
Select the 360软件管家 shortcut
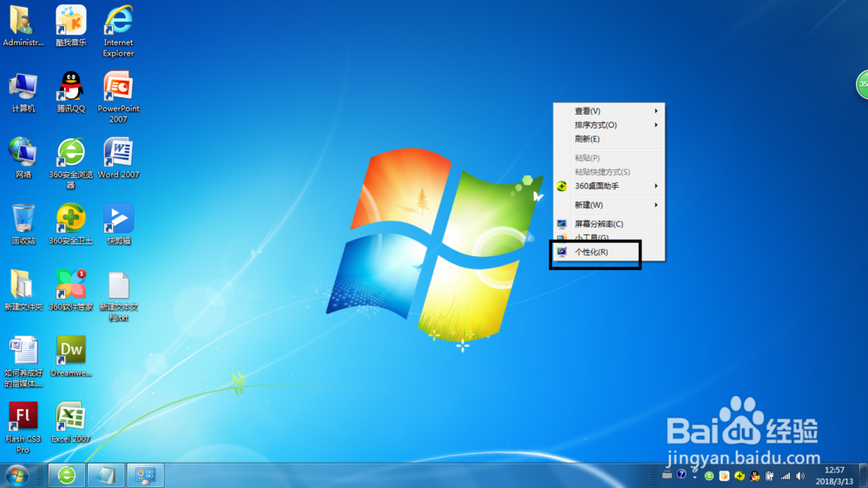click(x=71, y=290)
